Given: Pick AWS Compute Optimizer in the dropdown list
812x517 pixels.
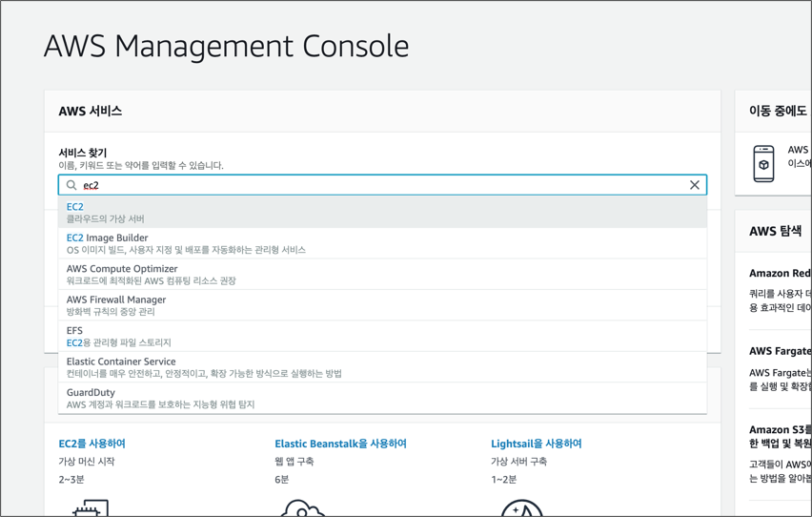Looking at the screenshot, I should (x=382, y=275).
